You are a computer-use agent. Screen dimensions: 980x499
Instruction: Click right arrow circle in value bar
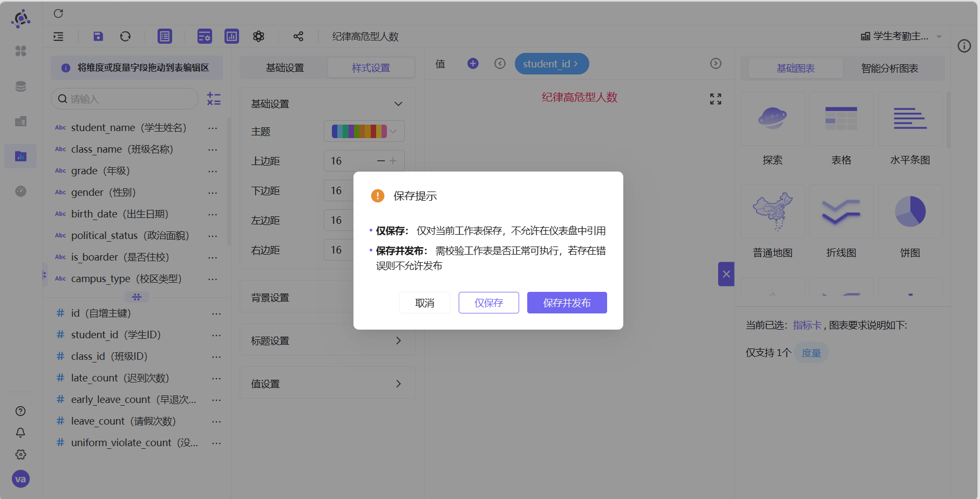pos(716,64)
